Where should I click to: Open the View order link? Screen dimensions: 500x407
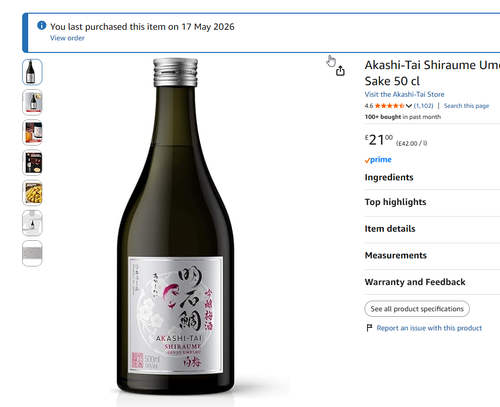coord(67,38)
